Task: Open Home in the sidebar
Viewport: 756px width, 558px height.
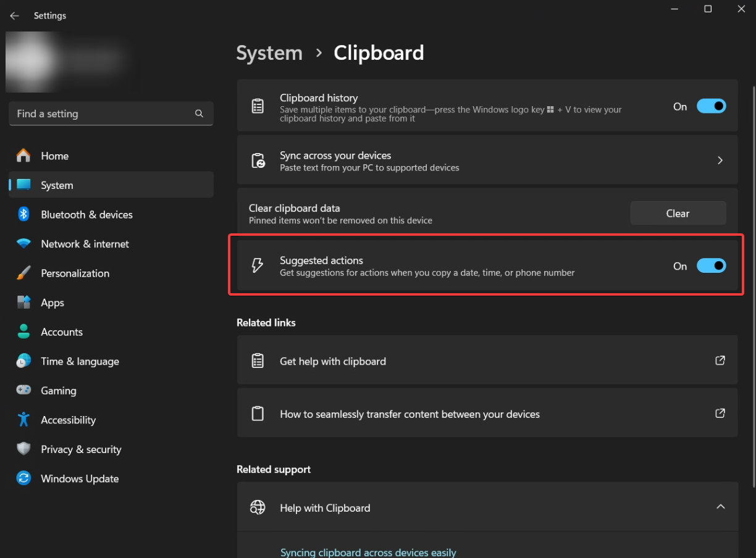Action: click(x=111, y=156)
